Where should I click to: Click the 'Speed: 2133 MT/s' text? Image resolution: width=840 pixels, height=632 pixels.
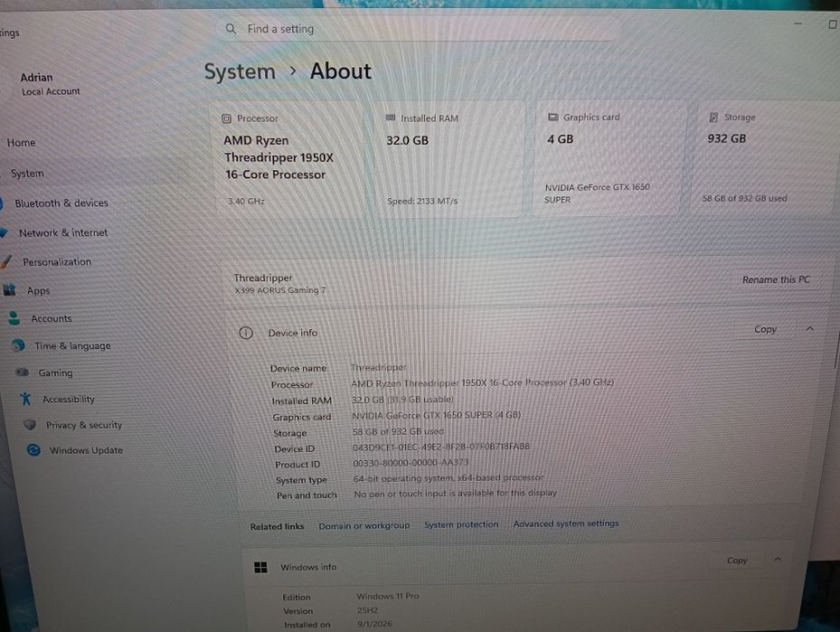[x=422, y=201]
